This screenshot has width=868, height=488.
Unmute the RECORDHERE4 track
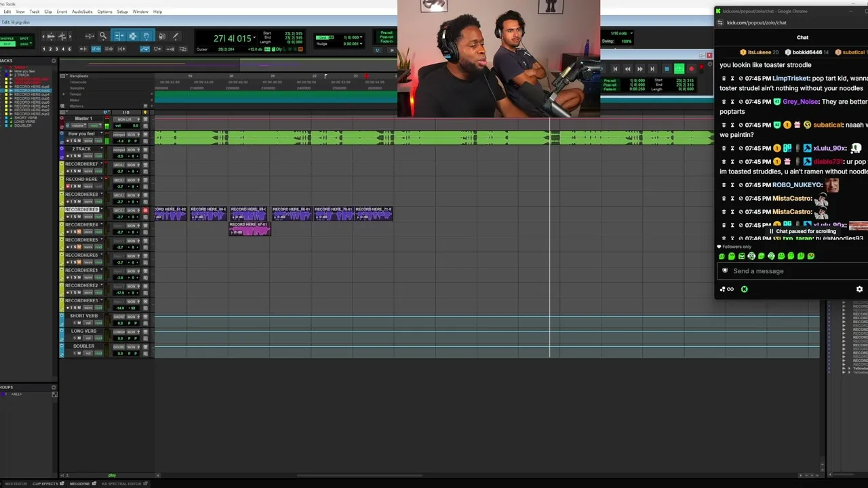point(79,232)
